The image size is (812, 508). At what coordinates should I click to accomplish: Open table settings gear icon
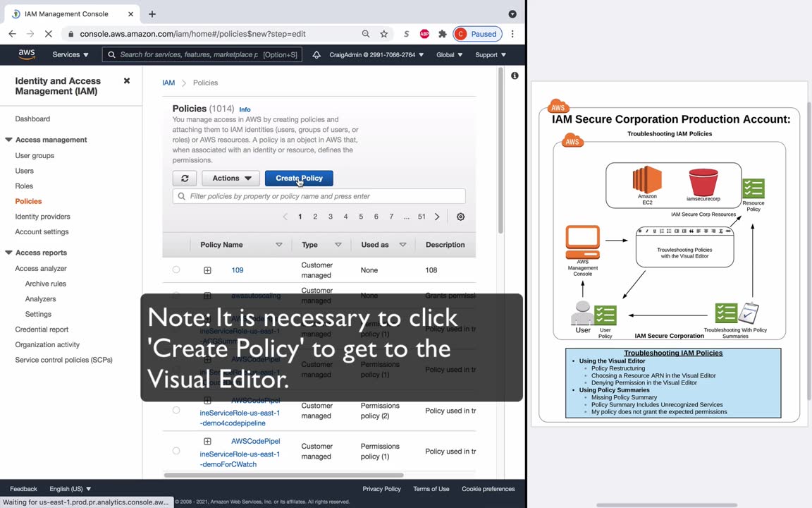pyautogui.click(x=460, y=217)
